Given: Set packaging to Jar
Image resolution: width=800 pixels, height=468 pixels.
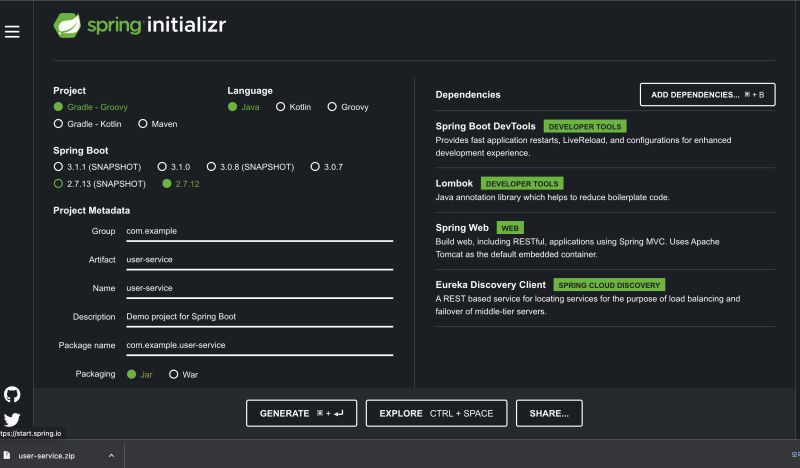Looking at the screenshot, I should pyautogui.click(x=140, y=374).
